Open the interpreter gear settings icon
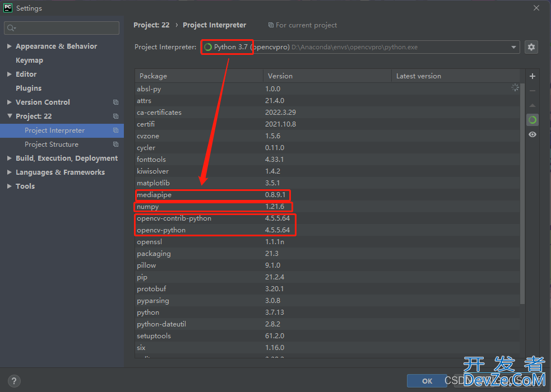The height and width of the screenshot is (392, 551). [531, 47]
